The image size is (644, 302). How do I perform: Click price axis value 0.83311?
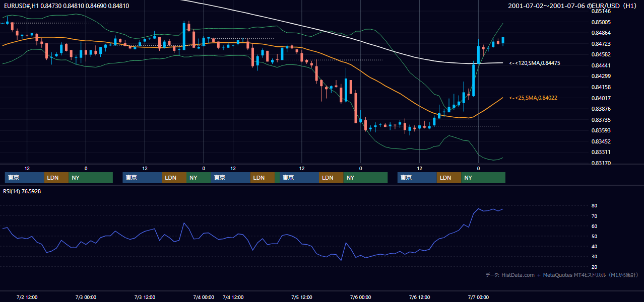601,152
